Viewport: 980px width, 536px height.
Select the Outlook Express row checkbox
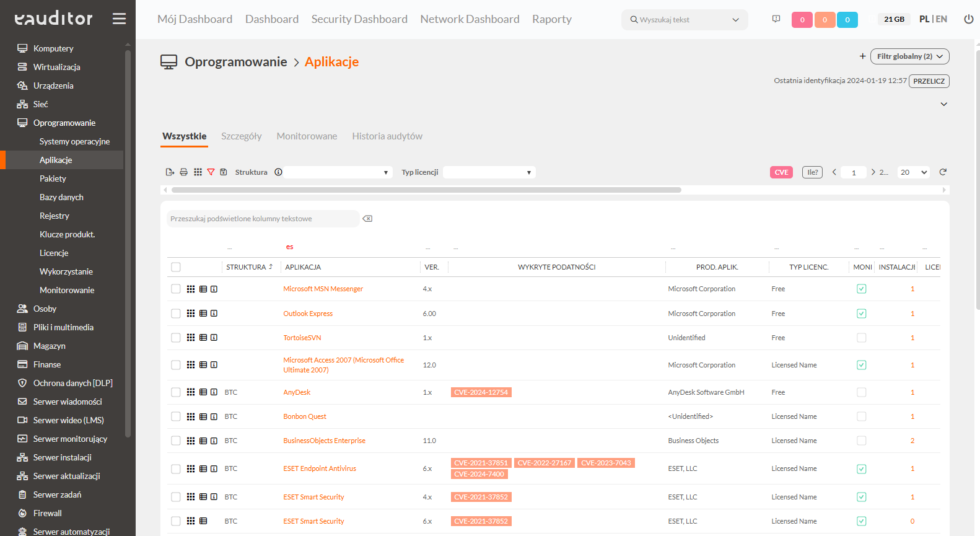176,314
